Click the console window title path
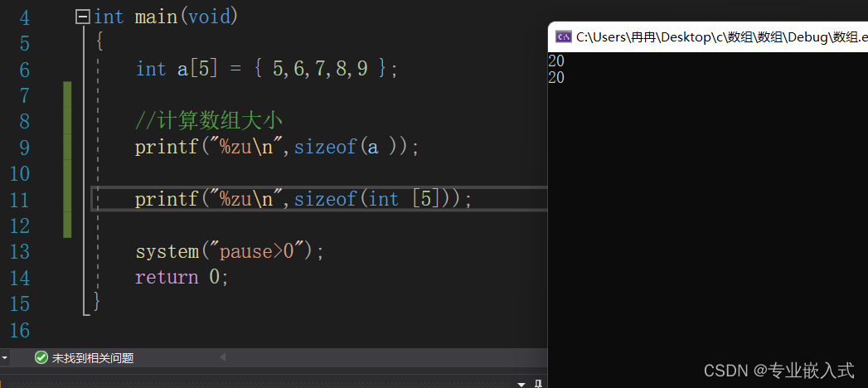 (x=721, y=37)
